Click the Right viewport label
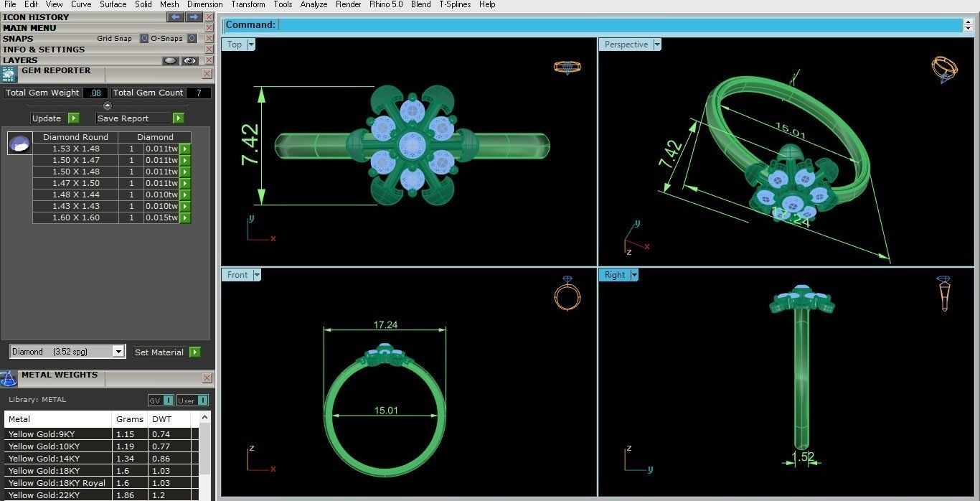This screenshot has height=501, width=980. (x=615, y=275)
